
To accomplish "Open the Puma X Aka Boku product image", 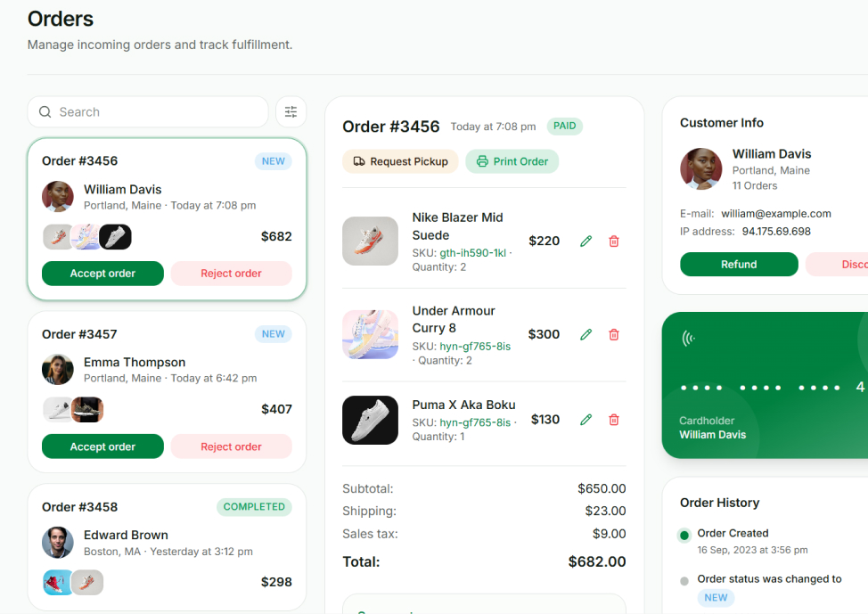I will [x=371, y=420].
